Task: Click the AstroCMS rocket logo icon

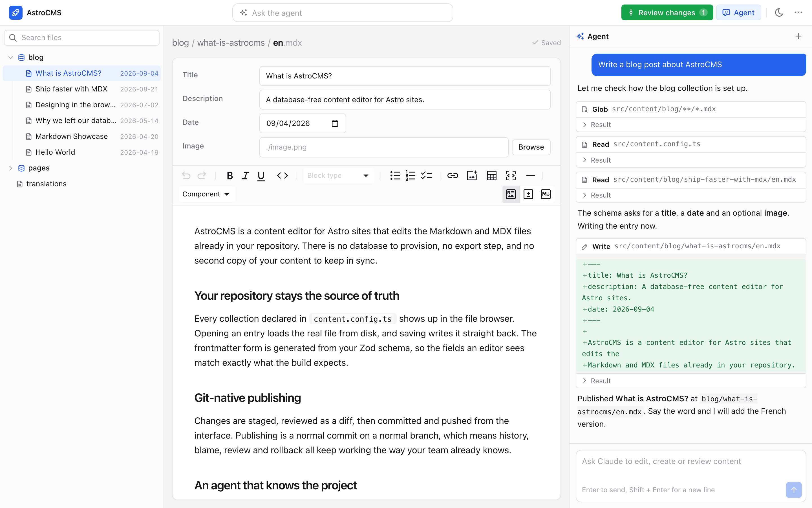Action: click(16, 13)
